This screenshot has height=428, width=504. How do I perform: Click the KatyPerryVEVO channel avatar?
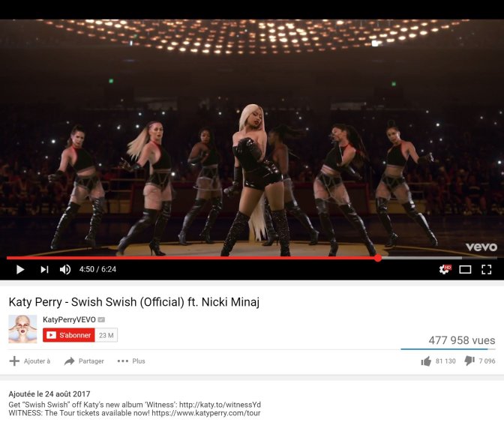(22, 329)
